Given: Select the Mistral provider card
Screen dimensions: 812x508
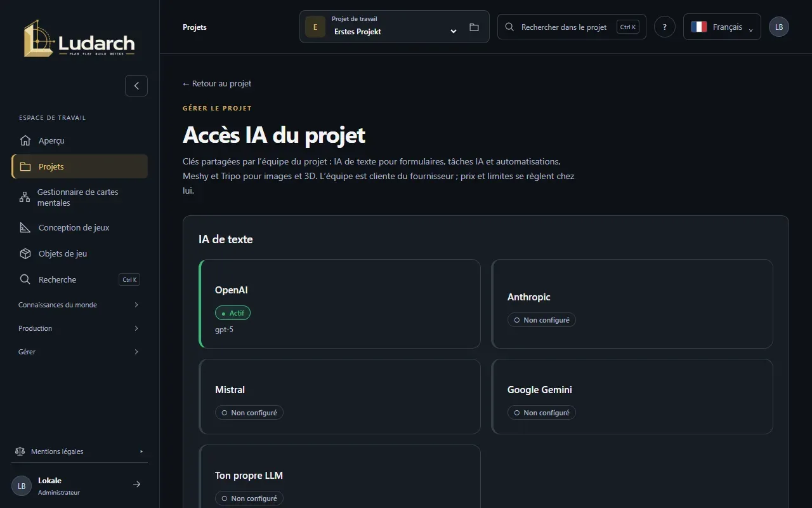Looking at the screenshot, I should click(339, 396).
